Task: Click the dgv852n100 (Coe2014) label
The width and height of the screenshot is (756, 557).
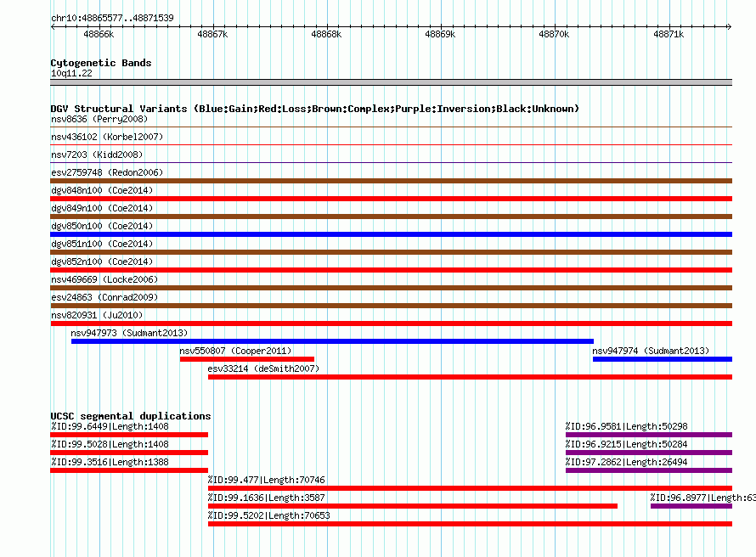Action: click(x=102, y=262)
